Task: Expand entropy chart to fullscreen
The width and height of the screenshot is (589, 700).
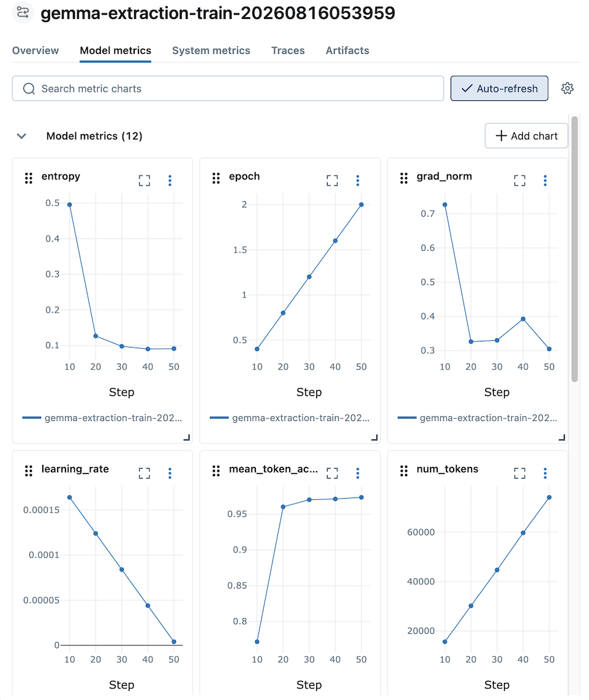Action: pyautogui.click(x=144, y=181)
